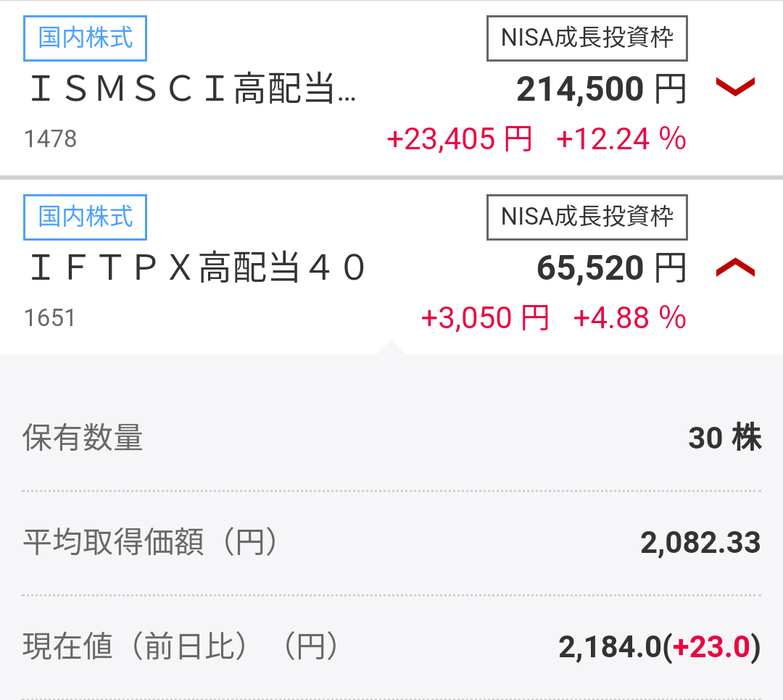Tap the 65,520 円 valuation amount

point(610,269)
